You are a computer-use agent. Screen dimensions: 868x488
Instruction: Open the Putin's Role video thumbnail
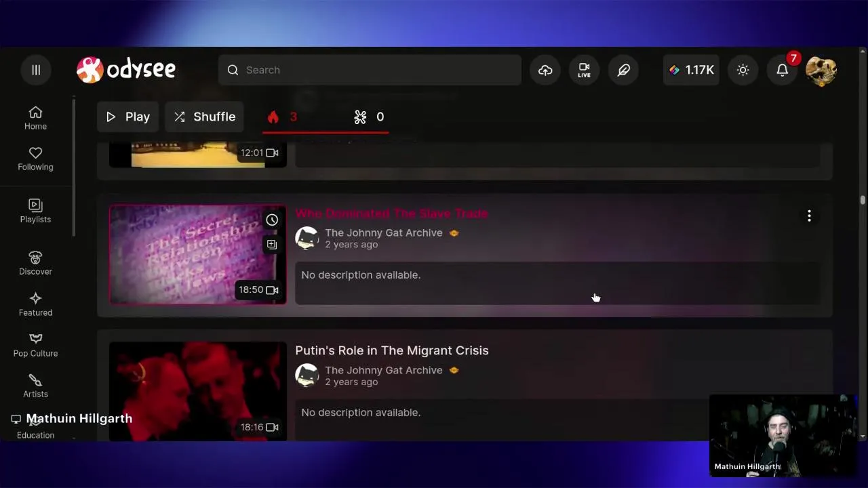198,391
